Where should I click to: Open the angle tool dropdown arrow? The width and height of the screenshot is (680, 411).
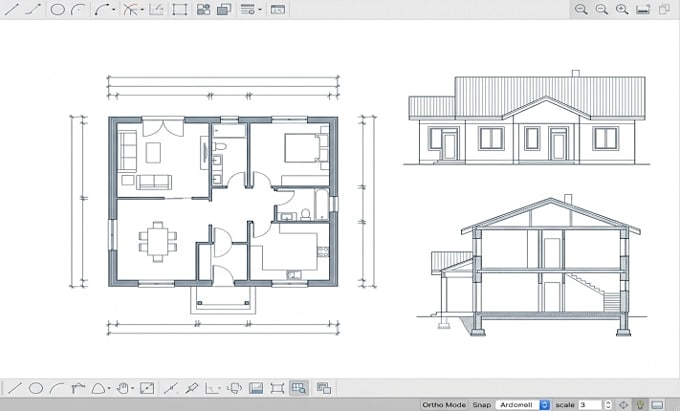tap(221, 388)
